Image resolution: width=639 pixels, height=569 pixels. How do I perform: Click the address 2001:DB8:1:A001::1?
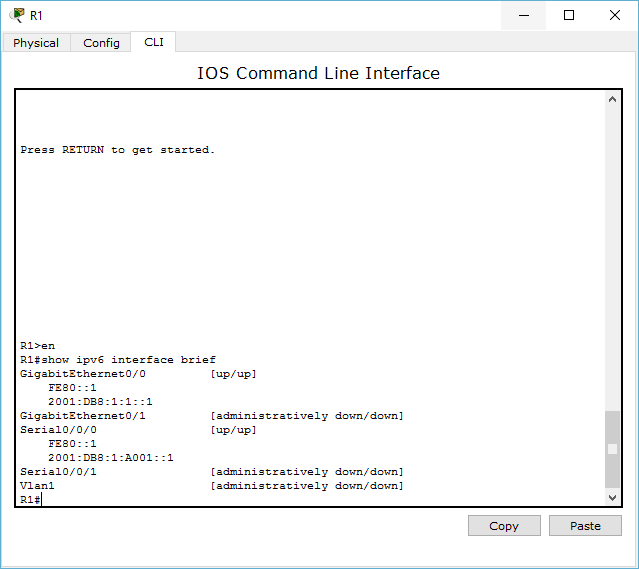pyautogui.click(x=111, y=458)
